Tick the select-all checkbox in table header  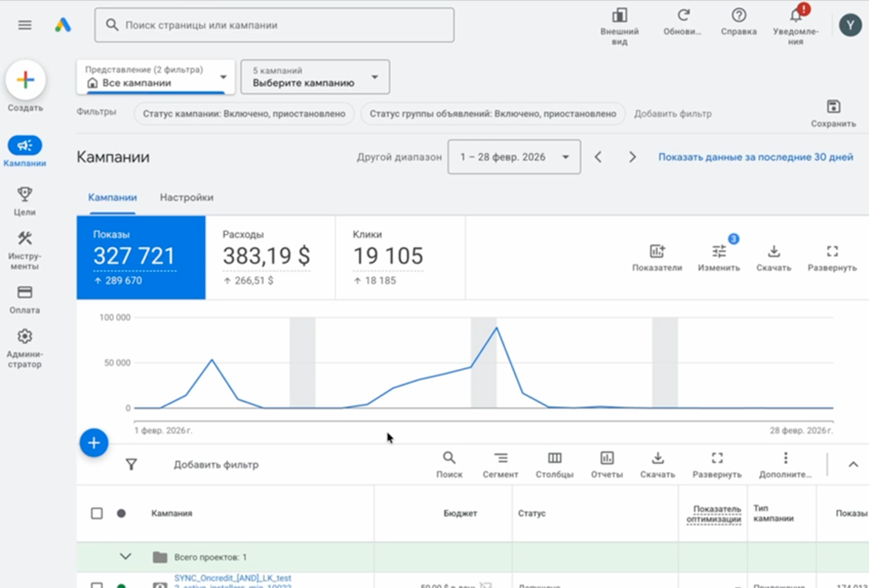coord(96,513)
